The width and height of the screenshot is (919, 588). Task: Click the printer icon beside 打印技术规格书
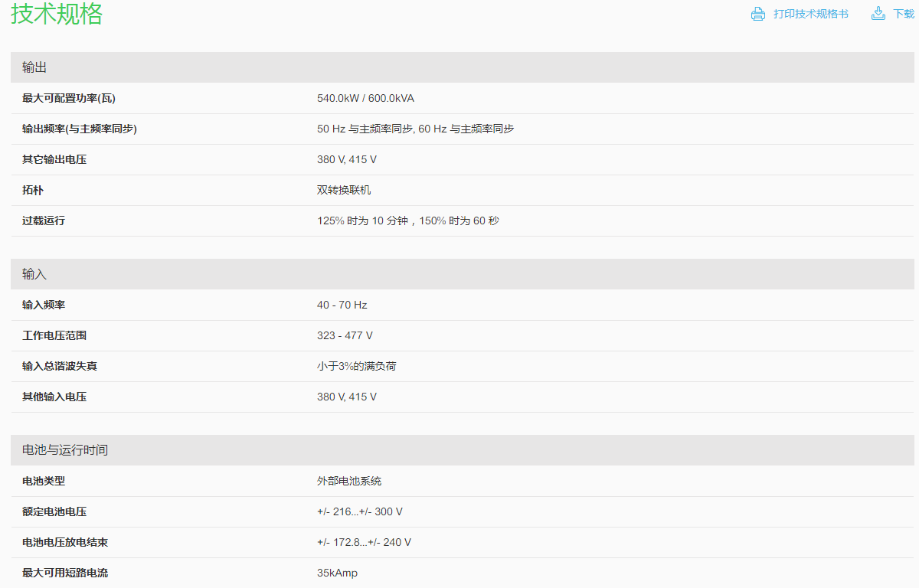coord(757,14)
